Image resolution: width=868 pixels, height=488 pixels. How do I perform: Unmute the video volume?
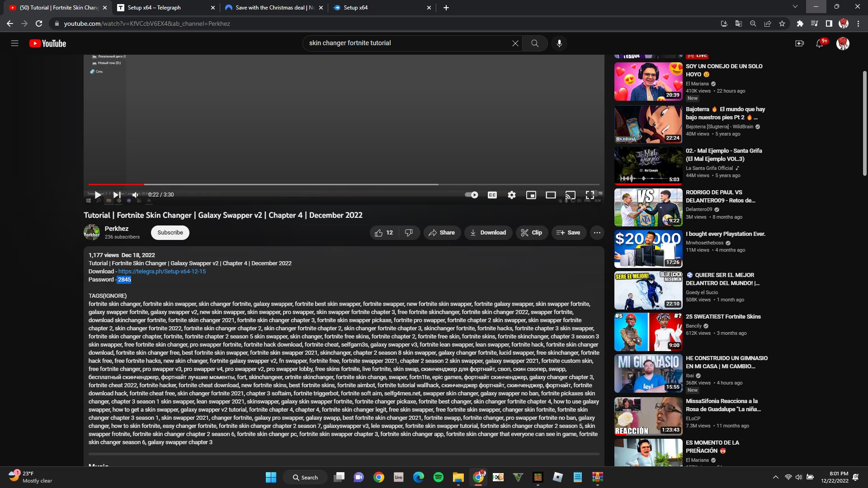pyautogui.click(x=135, y=195)
